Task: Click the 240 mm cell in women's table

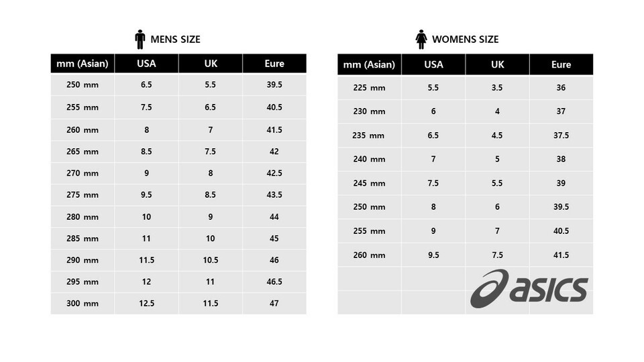Action: 369,159
